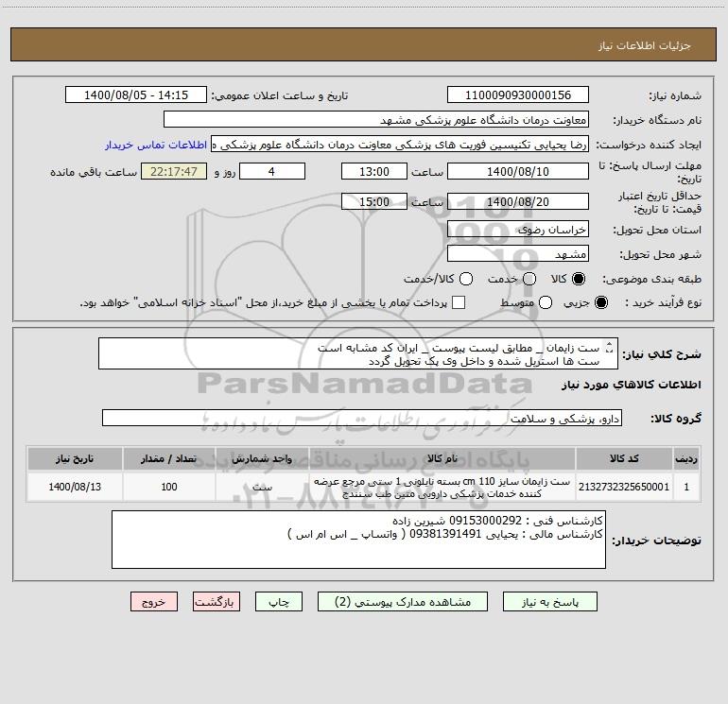Click the جزئیات اطلاعات نیاز header title
The image size is (728, 704).
tap(645, 45)
